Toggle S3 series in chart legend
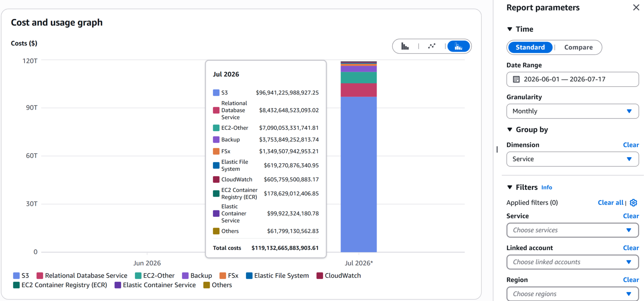 tap(21, 276)
